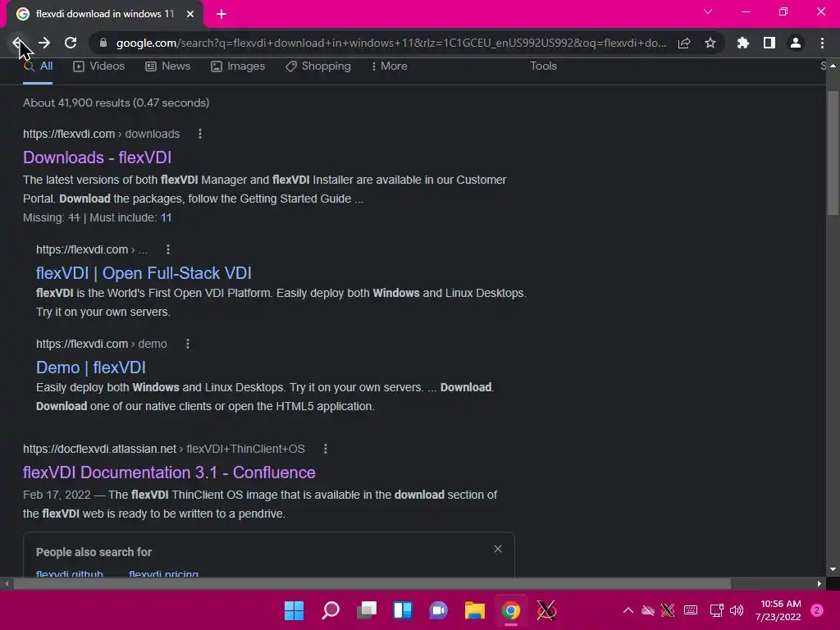Screen dimensions: 840x630
Task: Open flexVDI | Open Full-Stack VDI link
Action: point(144,273)
